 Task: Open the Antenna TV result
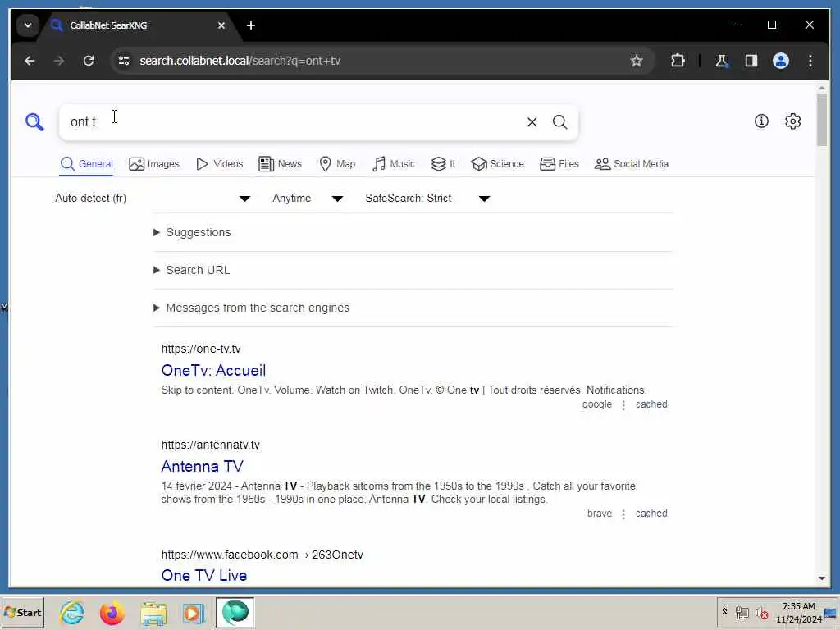(203, 466)
